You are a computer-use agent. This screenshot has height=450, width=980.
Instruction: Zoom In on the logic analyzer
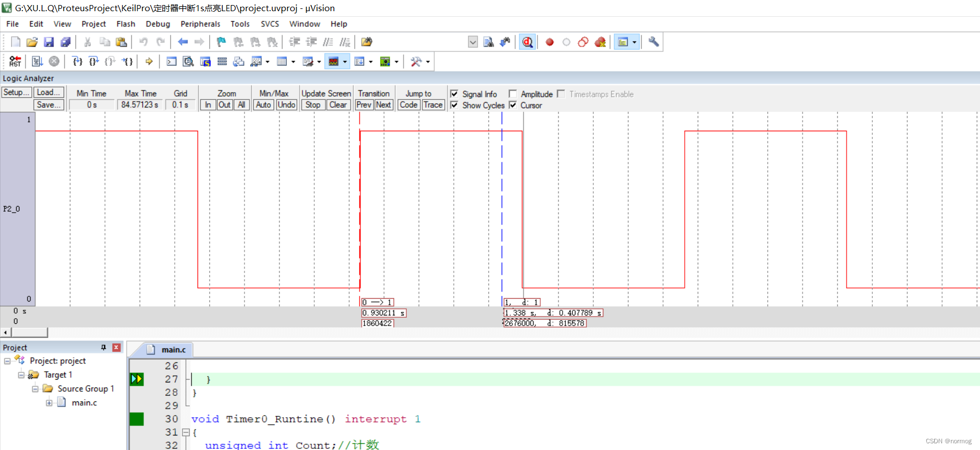[x=208, y=104]
